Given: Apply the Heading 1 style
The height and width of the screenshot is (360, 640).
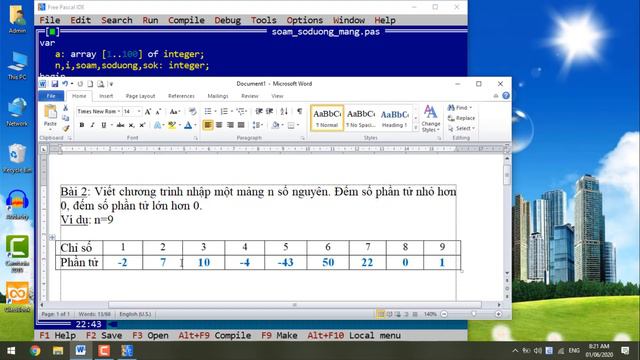Looking at the screenshot, I should [x=395, y=118].
